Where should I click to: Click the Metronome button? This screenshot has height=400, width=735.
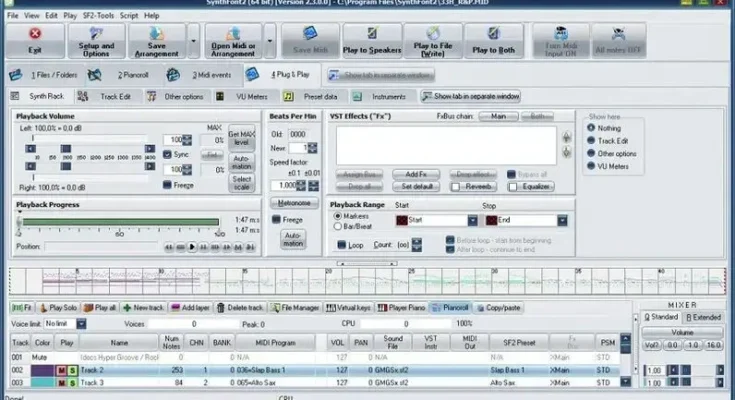(x=294, y=202)
